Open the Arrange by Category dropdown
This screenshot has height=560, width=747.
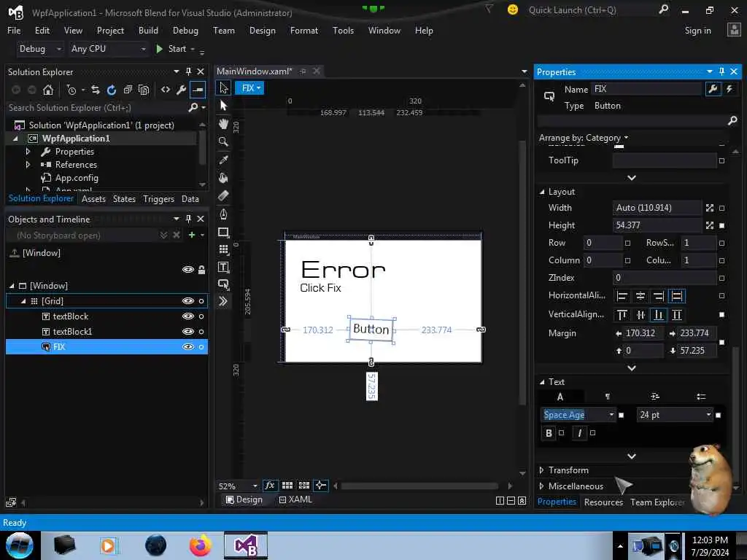[x=584, y=138]
